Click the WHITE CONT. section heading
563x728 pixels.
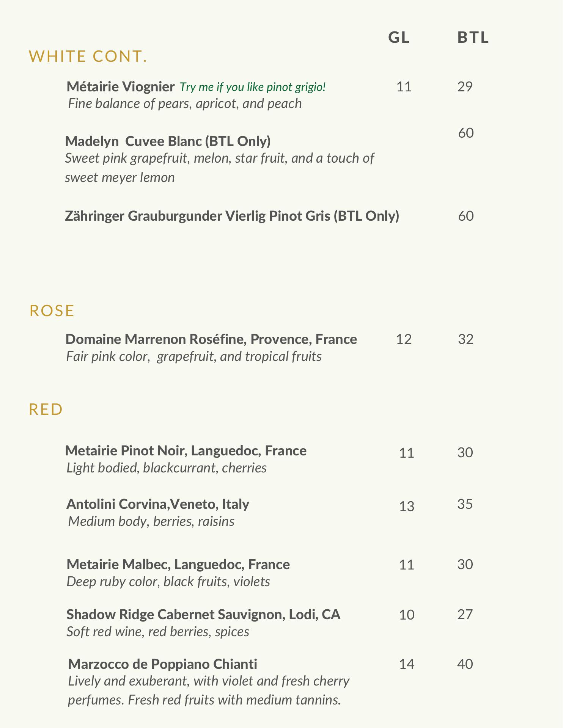pyautogui.click(x=88, y=56)
